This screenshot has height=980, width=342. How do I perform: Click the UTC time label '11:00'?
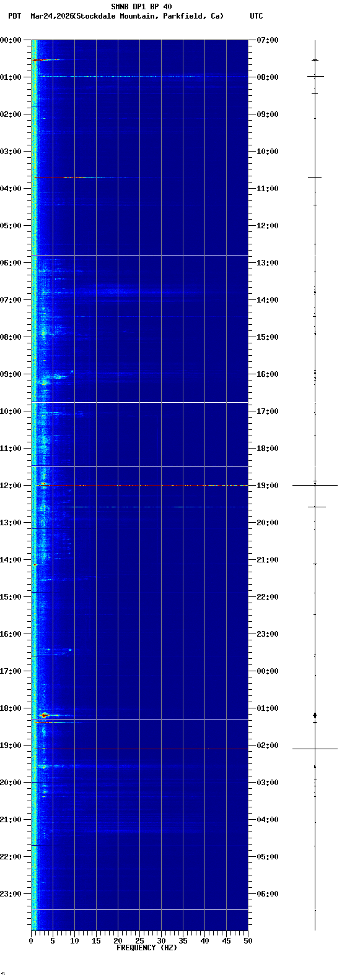click(268, 189)
